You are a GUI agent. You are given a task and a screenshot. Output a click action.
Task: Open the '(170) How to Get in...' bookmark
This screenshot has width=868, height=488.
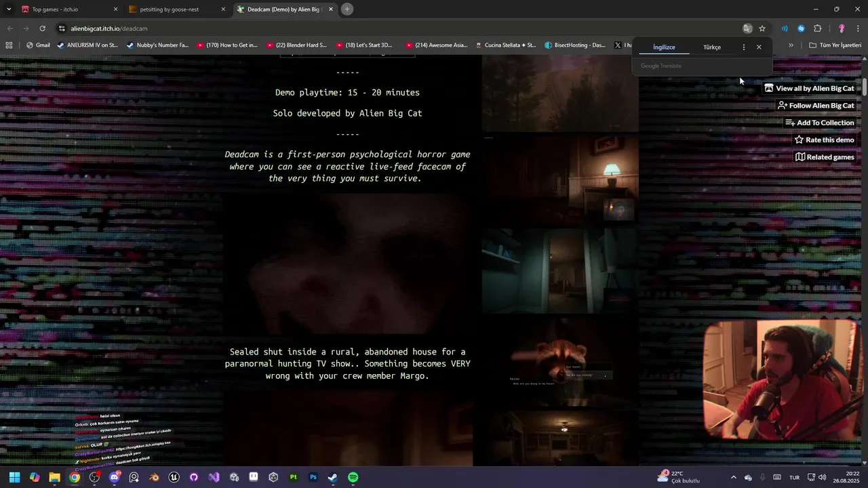227,45
